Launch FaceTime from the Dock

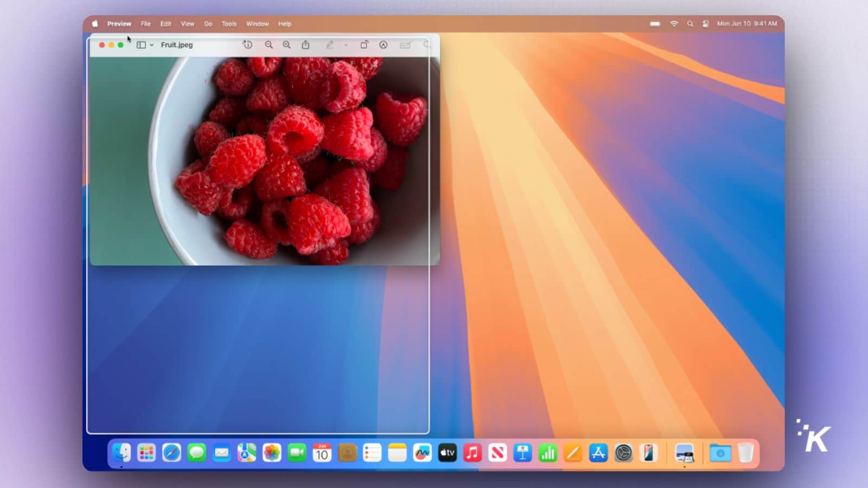pos(297,453)
